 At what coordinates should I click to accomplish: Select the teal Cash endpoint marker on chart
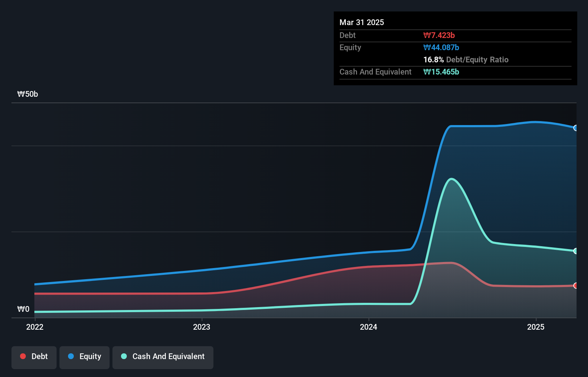point(576,251)
